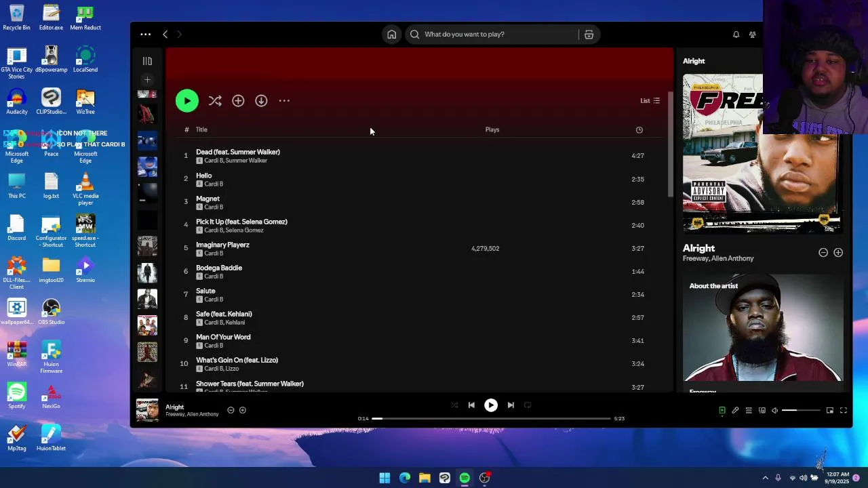Screen dimensions: 868x488
Task: Create a playlist with the sidebar plus
Action: [x=147, y=80]
